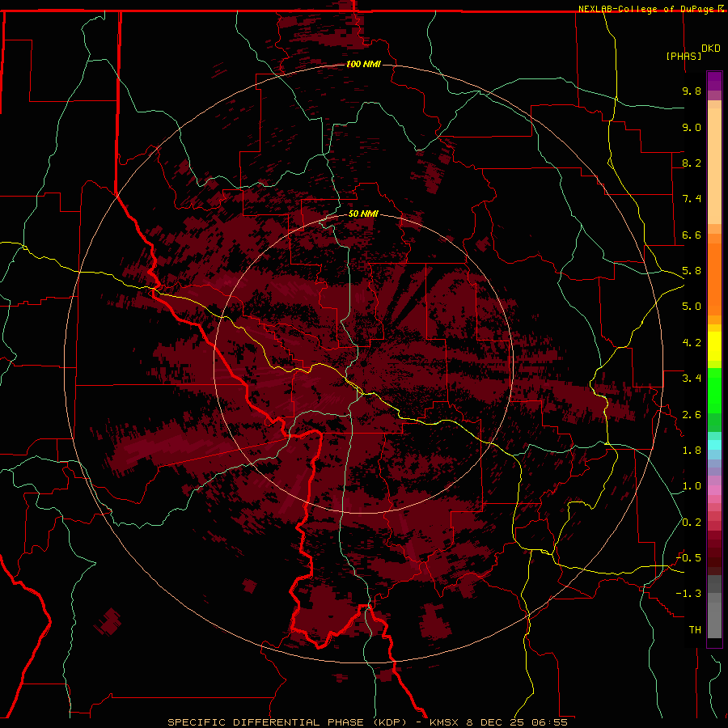Screen dimensions: 728x728
Task: Click the 8.2 color scale value
Action: click(x=692, y=163)
